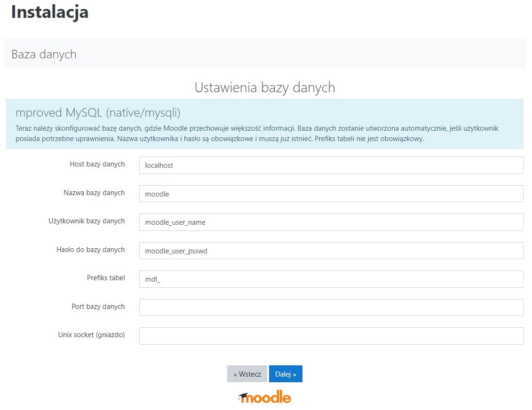Viewport: 532px width, 410px height.
Task: Click the empty Port bazy danych field
Action: (x=331, y=307)
